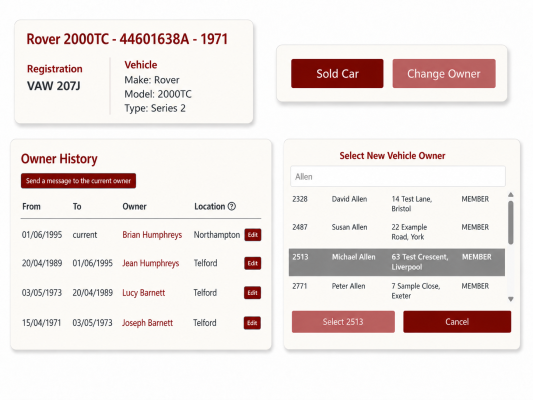Image resolution: width=533 pixels, height=400 pixels.
Task: Click the address 63 Test Crescent, Liverpool
Action: (x=420, y=262)
